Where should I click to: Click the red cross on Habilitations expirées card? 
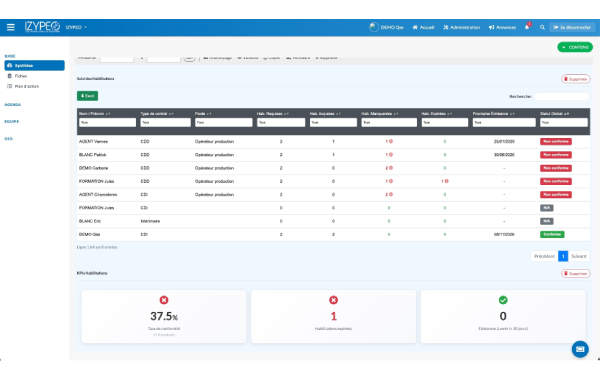(x=333, y=300)
